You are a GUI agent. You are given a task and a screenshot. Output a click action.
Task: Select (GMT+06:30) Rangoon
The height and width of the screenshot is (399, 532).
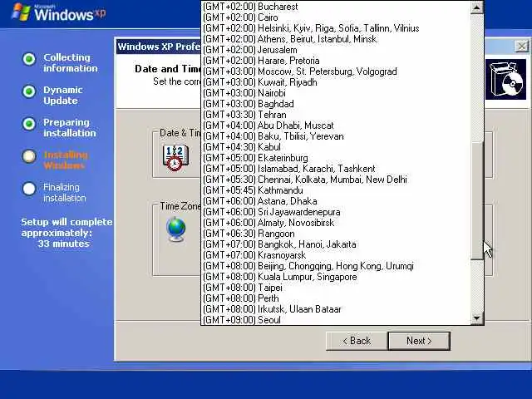pos(336,234)
